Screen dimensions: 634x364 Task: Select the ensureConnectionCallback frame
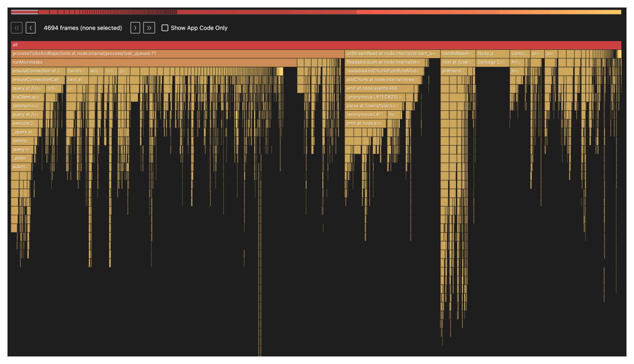(x=37, y=80)
